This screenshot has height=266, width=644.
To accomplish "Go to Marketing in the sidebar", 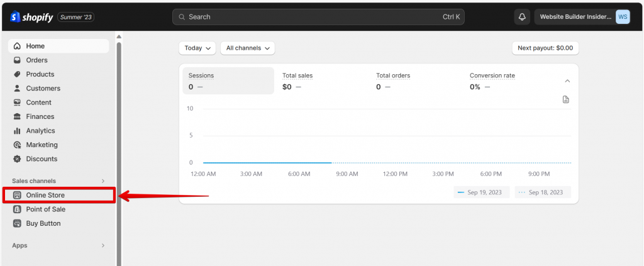I will point(42,145).
